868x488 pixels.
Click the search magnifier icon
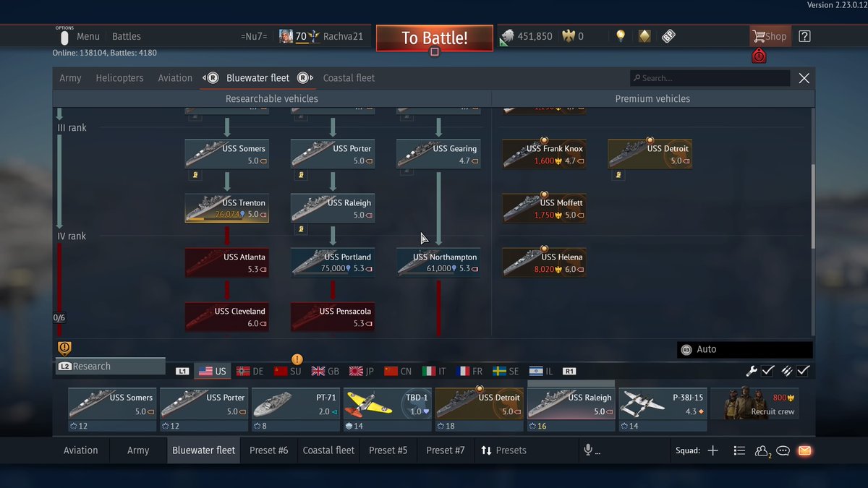tap(637, 78)
